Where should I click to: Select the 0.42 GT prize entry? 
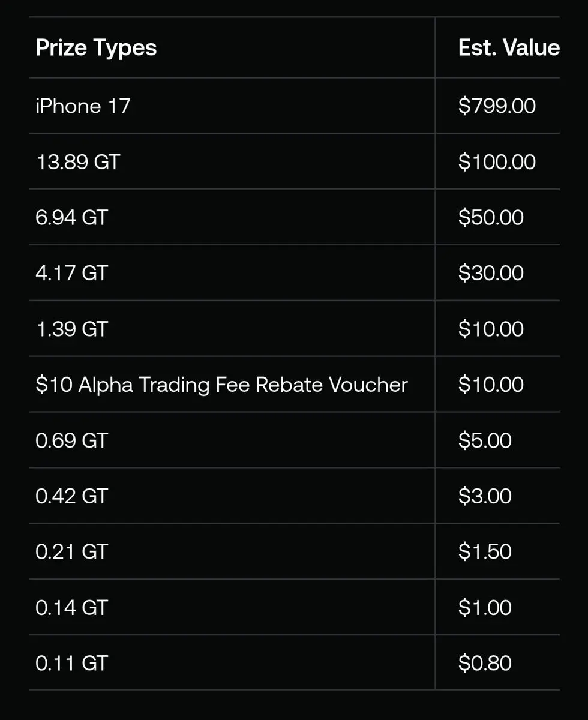coord(71,496)
